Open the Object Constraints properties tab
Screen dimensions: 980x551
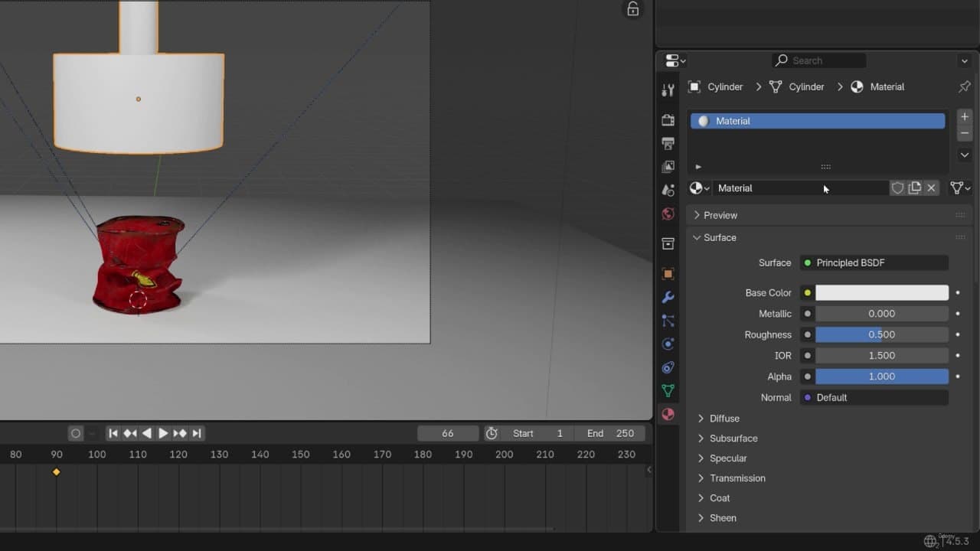pyautogui.click(x=668, y=368)
